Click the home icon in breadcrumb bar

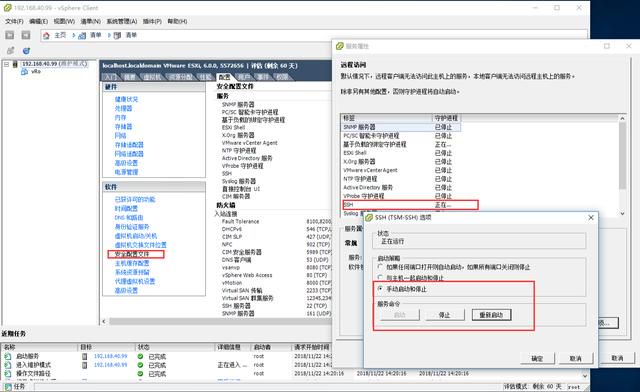46,36
